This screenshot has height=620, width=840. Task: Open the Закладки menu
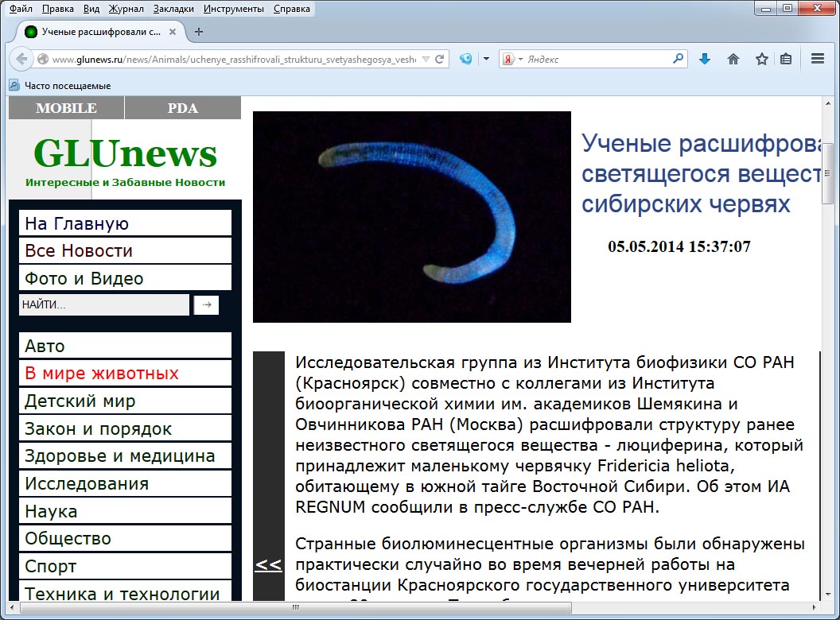(173, 10)
